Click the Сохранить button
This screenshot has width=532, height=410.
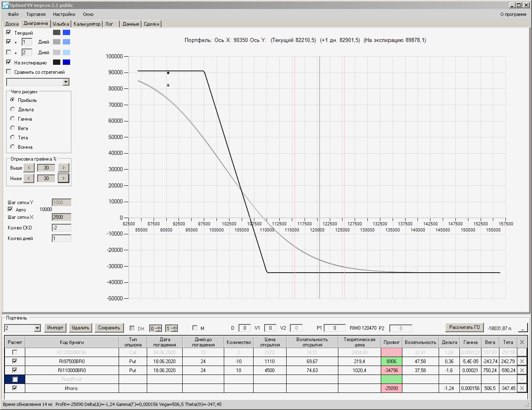(109, 328)
